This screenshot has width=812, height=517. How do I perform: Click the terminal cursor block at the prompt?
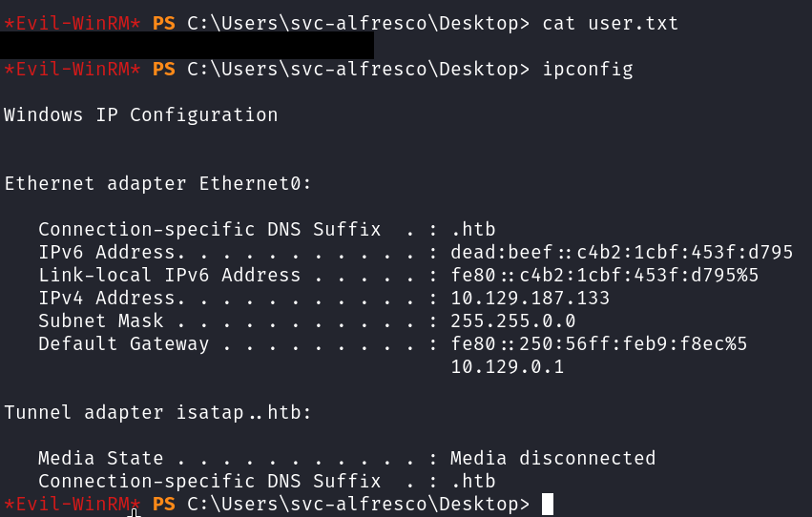tap(547, 504)
